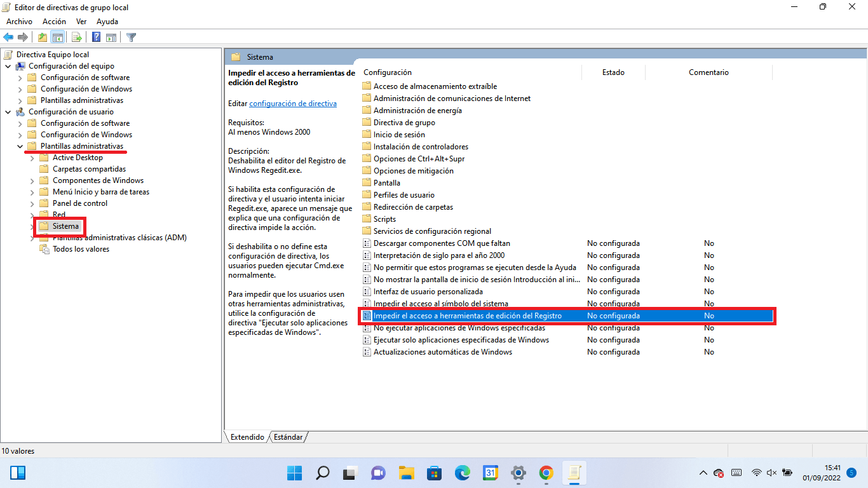Open Help via the question mark icon

point(97,37)
